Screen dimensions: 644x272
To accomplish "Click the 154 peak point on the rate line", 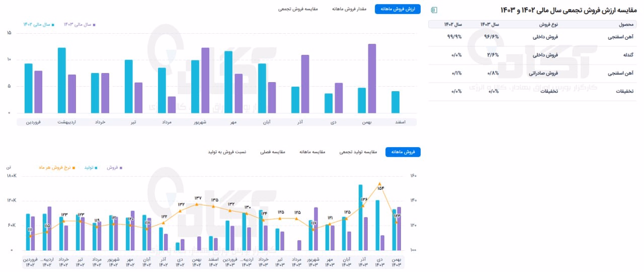I will 380,184.
